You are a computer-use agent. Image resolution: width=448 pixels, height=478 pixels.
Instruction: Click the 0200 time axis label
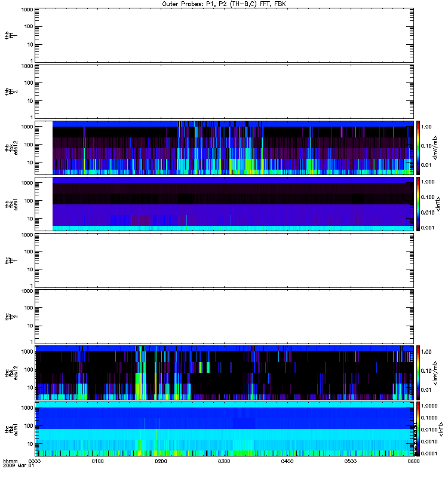(x=161, y=461)
